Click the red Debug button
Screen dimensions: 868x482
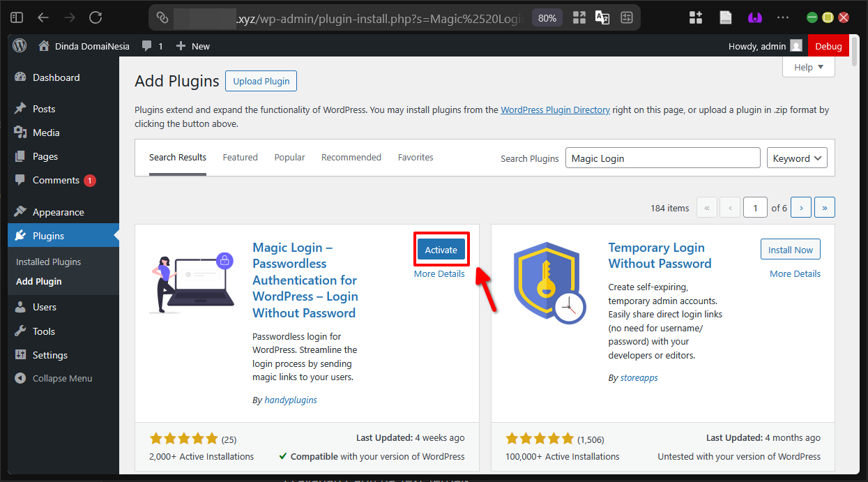point(828,46)
